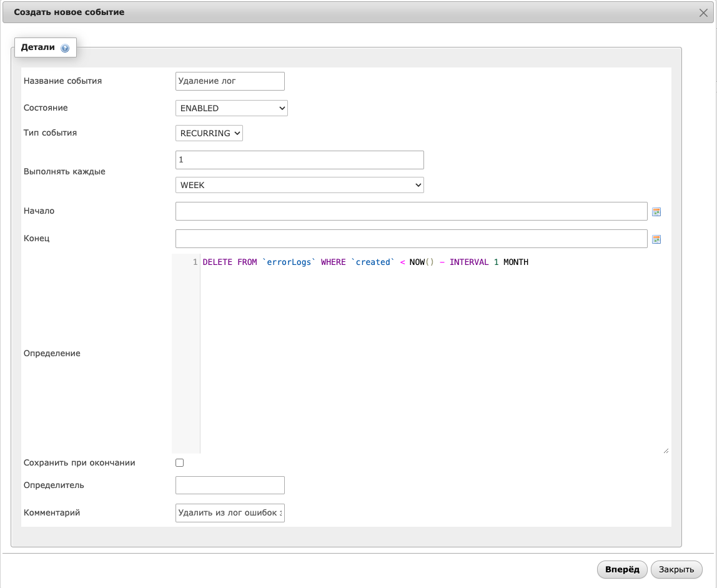Open the calendar picker for Конец
717x588 pixels.
[x=656, y=239]
